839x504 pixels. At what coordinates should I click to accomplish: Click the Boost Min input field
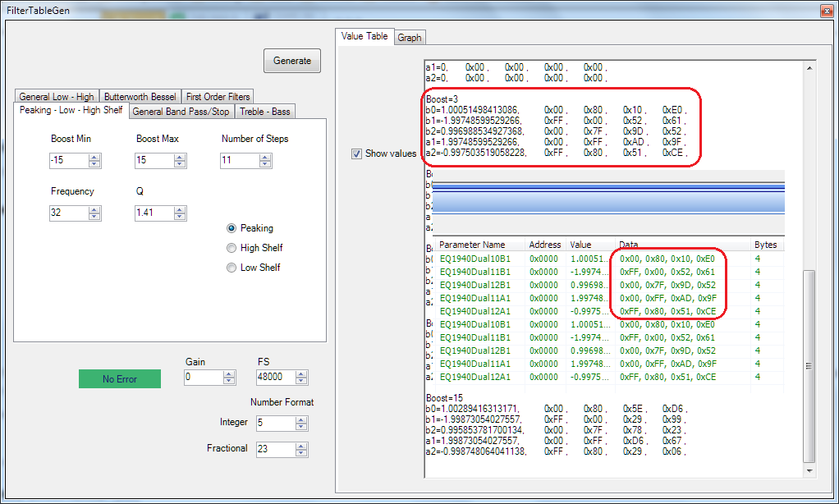69,160
